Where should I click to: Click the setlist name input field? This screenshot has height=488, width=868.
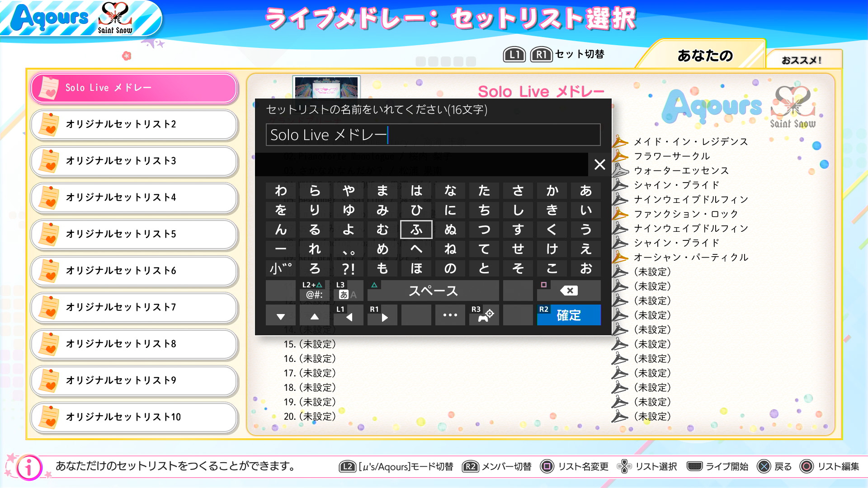coord(433,135)
